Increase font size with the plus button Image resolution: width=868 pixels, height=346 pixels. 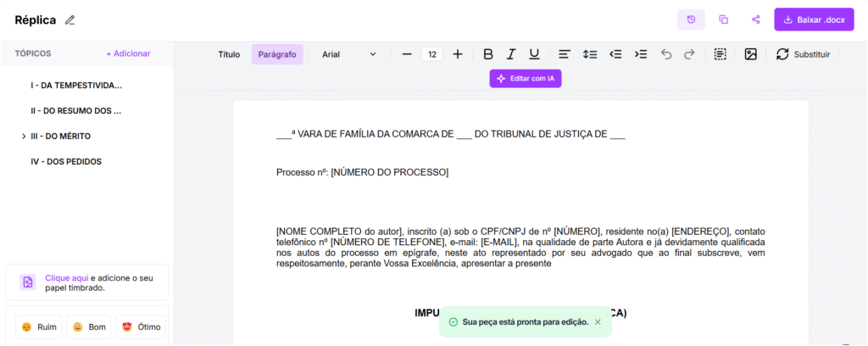[458, 54]
